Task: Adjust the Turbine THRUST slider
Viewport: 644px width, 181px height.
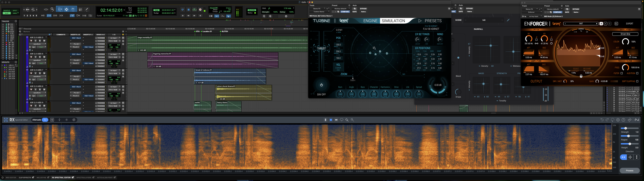Action: 321,48
